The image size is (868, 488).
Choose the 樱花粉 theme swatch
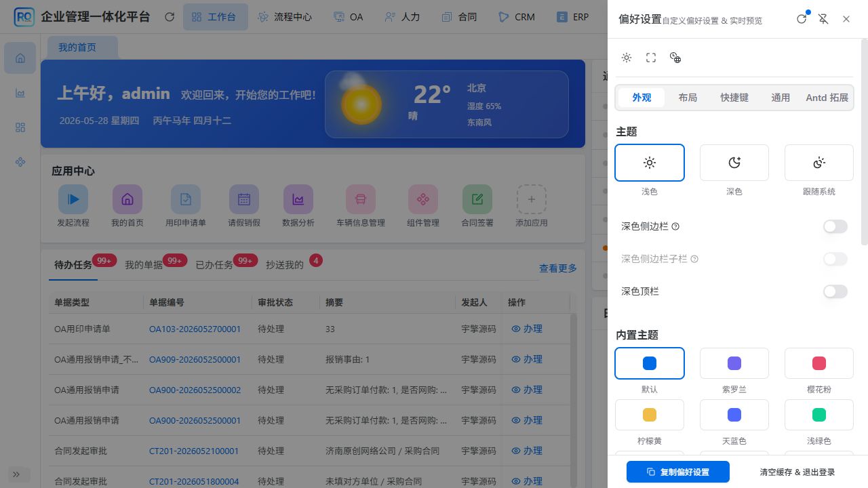(819, 363)
